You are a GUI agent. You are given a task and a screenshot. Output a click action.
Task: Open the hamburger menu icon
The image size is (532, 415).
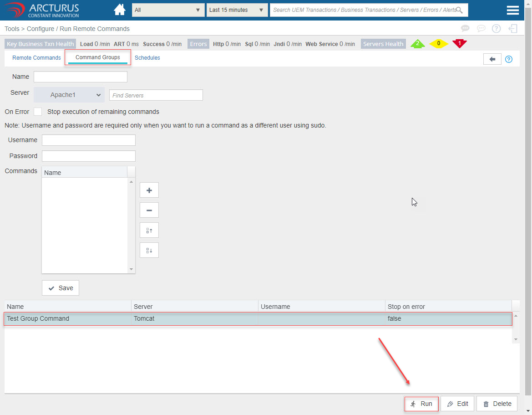pyautogui.click(x=513, y=10)
